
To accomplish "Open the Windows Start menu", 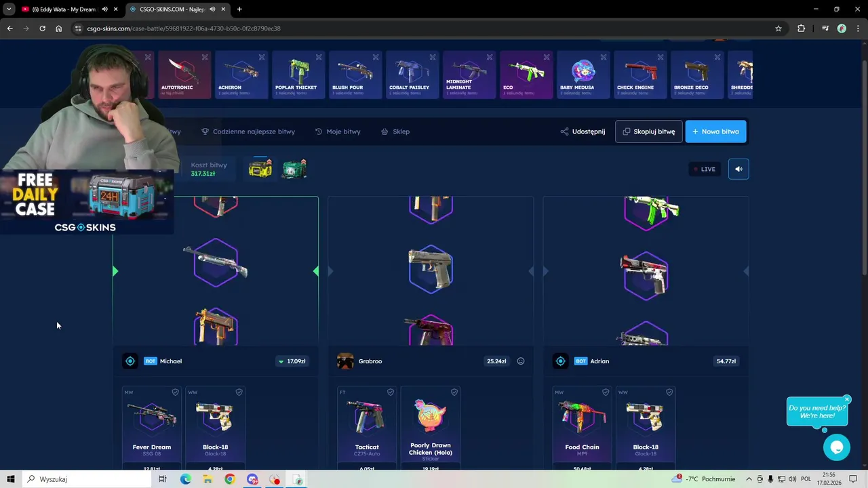I will [x=11, y=479].
